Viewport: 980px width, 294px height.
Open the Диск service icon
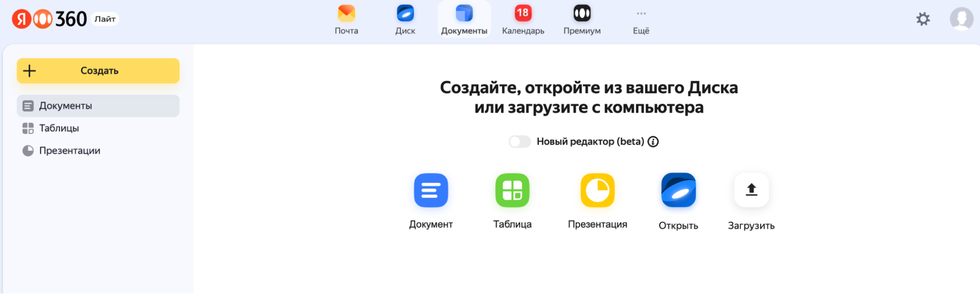405,14
